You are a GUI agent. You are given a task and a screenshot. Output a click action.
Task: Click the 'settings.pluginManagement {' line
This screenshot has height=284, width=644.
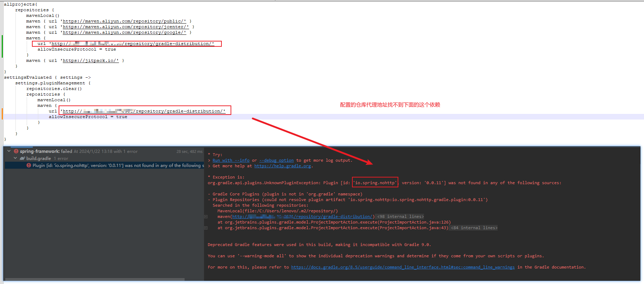pos(53,83)
